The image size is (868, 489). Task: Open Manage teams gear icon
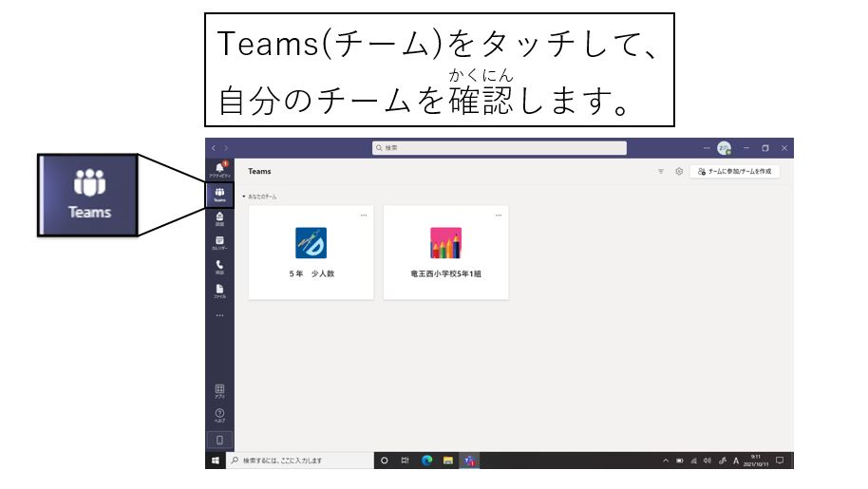click(679, 172)
